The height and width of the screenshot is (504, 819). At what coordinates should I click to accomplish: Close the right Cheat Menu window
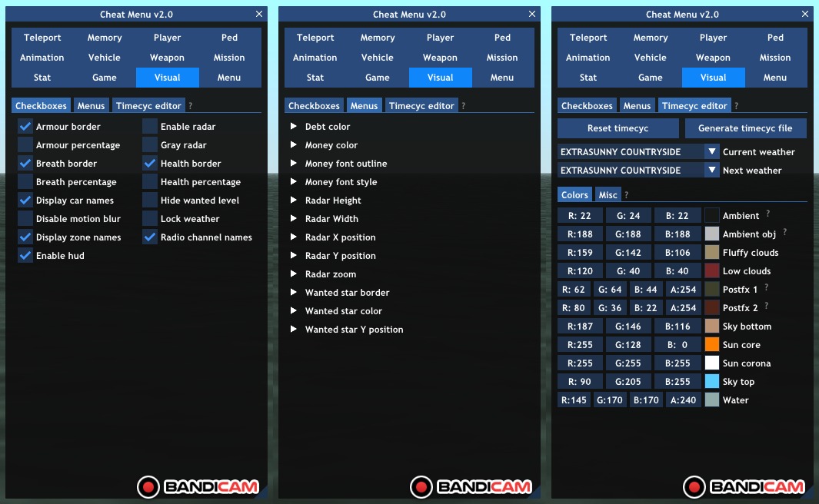point(805,14)
